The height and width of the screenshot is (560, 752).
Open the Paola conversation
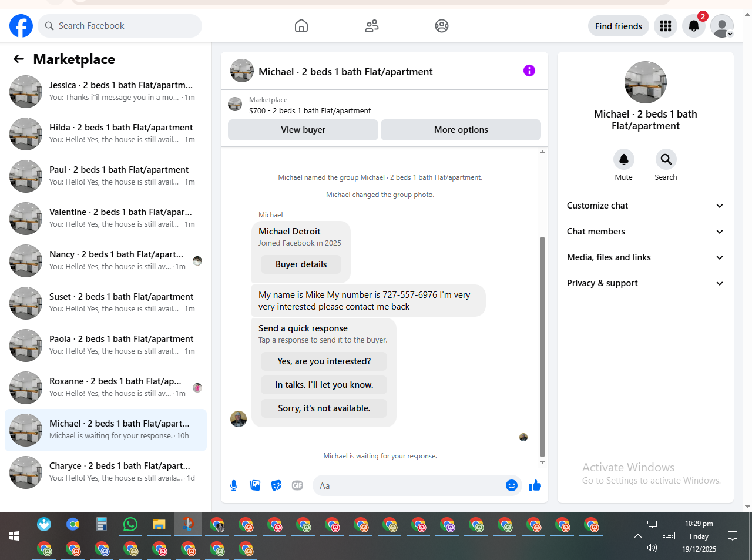[106, 346]
